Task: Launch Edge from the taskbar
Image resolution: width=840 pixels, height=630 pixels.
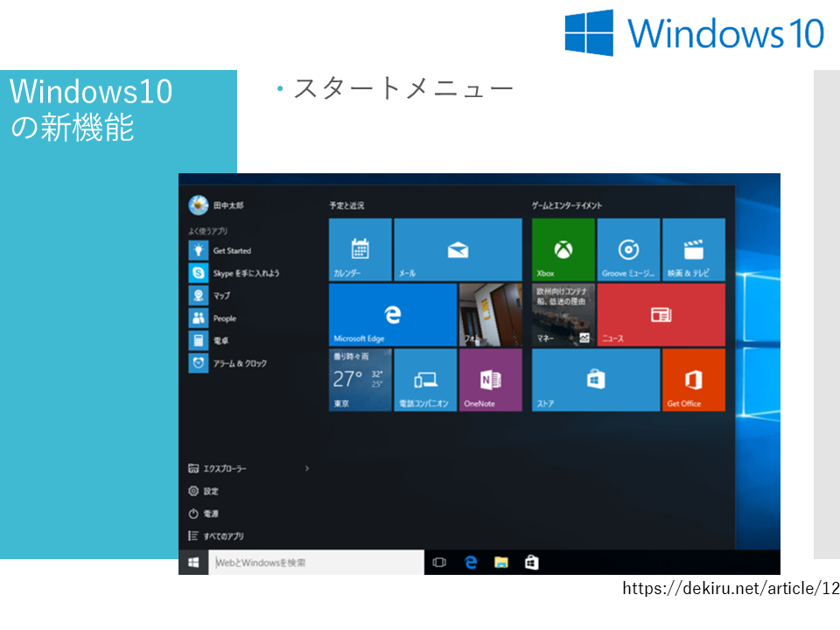Action: (x=471, y=562)
